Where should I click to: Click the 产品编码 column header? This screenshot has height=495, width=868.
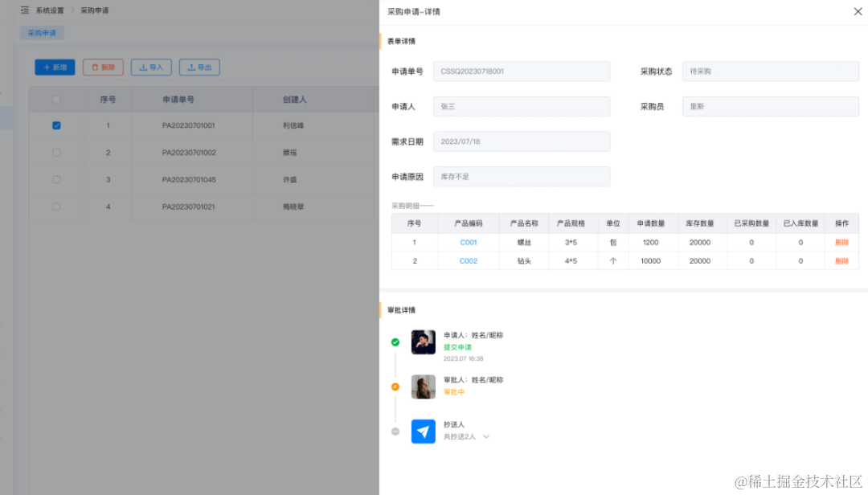469,223
